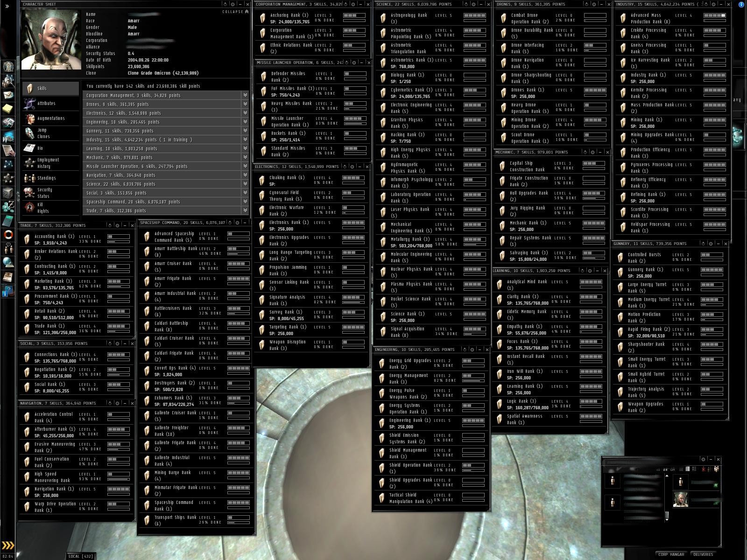Image resolution: width=747 pixels, height=560 pixels.
Task: Open the journal paper-and-pen sidebar icon
Action: [x=8, y=150]
